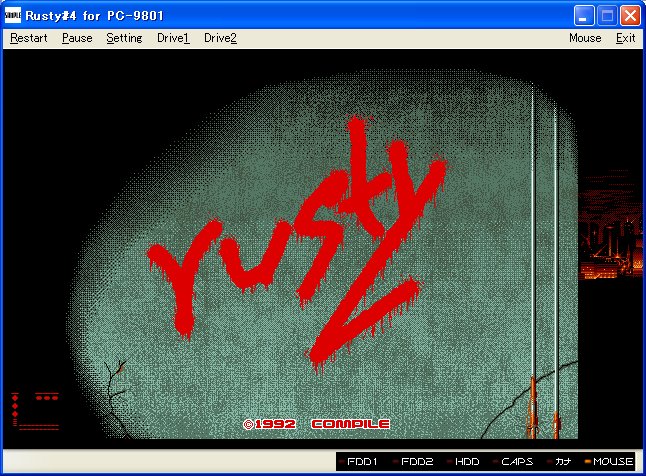
Task: Minimize the Rusty#4 window
Action: (584, 16)
